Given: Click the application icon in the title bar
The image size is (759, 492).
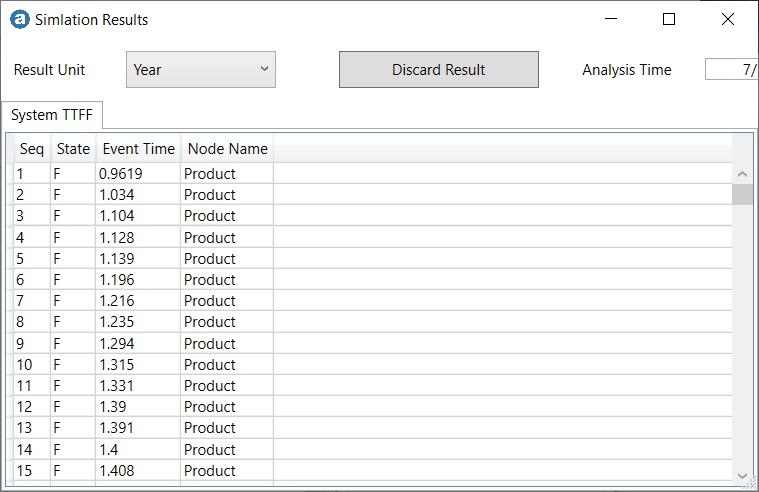Looking at the screenshot, I should point(19,19).
